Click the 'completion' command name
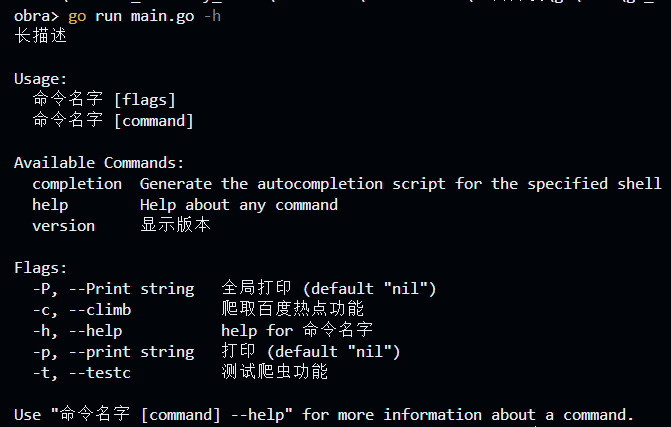The image size is (671, 427). [77, 183]
